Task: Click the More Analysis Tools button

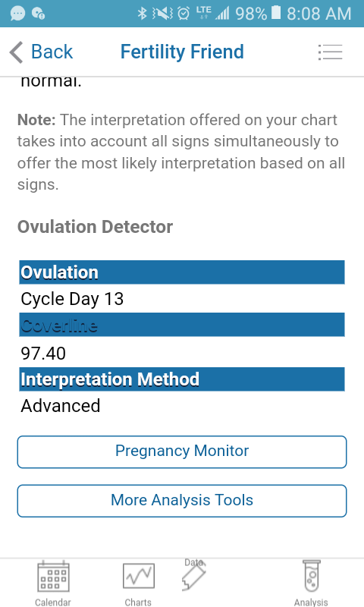Action: 182,501
